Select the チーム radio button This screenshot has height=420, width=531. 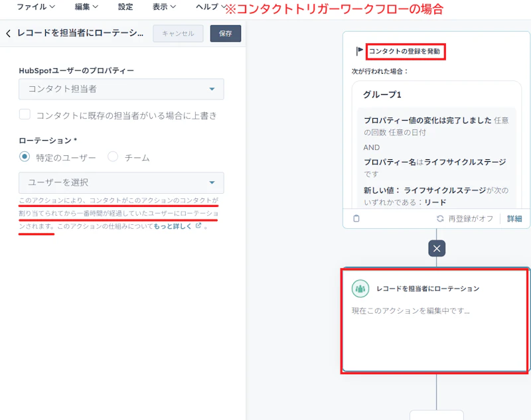(113, 157)
